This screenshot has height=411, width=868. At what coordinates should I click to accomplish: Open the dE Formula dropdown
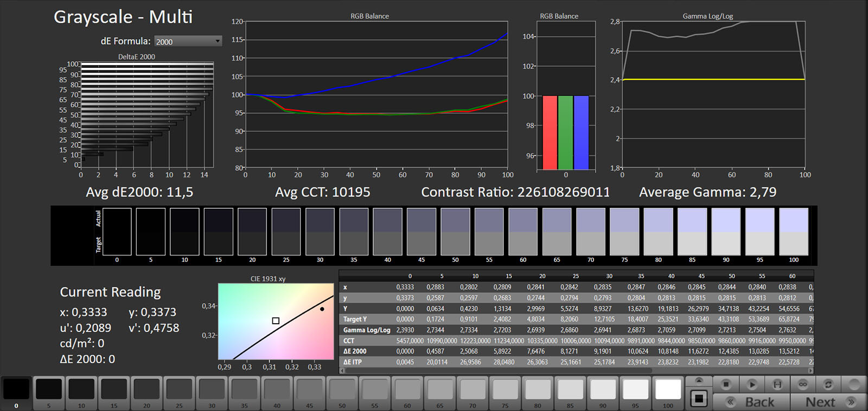point(188,41)
